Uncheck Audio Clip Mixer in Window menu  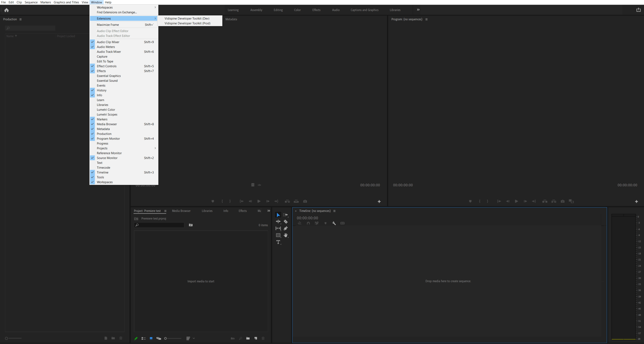(x=108, y=42)
